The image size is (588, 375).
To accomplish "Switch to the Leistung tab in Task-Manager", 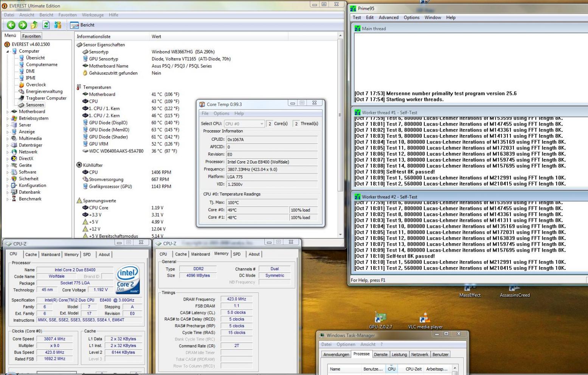I will (x=399, y=355).
